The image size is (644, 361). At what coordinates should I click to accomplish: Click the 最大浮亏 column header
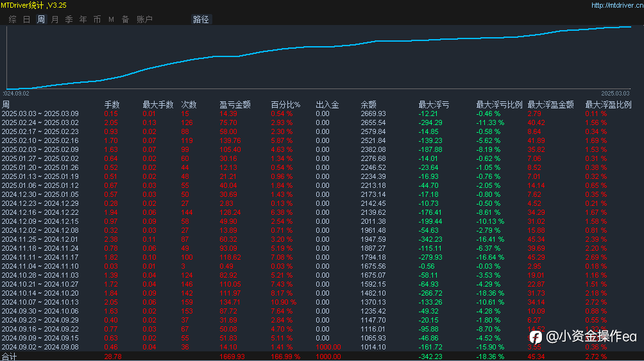coord(434,105)
